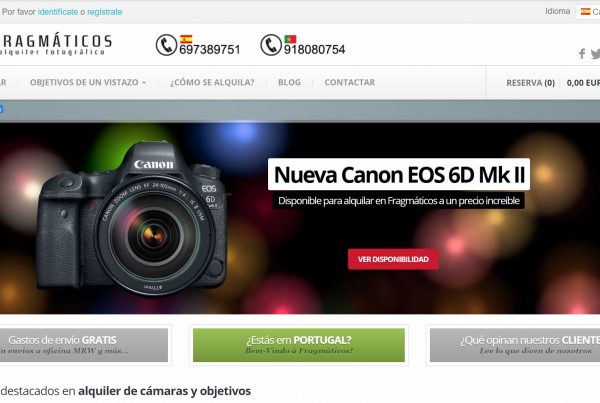
Task: Click the 0,00 EUR cart total
Action: [x=583, y=83]
